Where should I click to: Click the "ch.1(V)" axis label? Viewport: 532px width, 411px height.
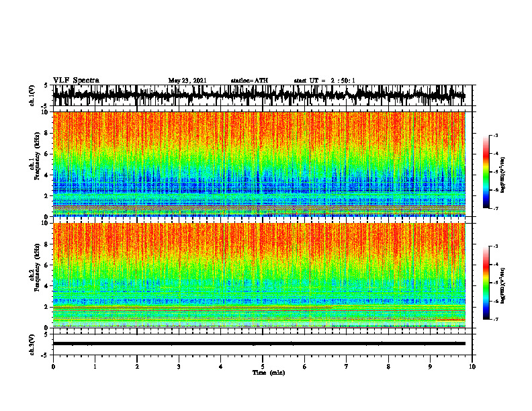pyautogui.click(x=32, y=96)
